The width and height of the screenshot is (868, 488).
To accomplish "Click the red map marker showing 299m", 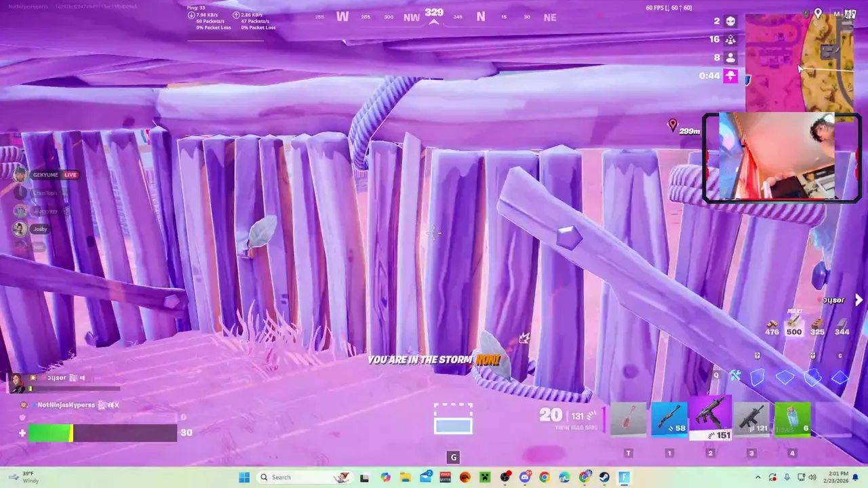I will pos(673,125).
